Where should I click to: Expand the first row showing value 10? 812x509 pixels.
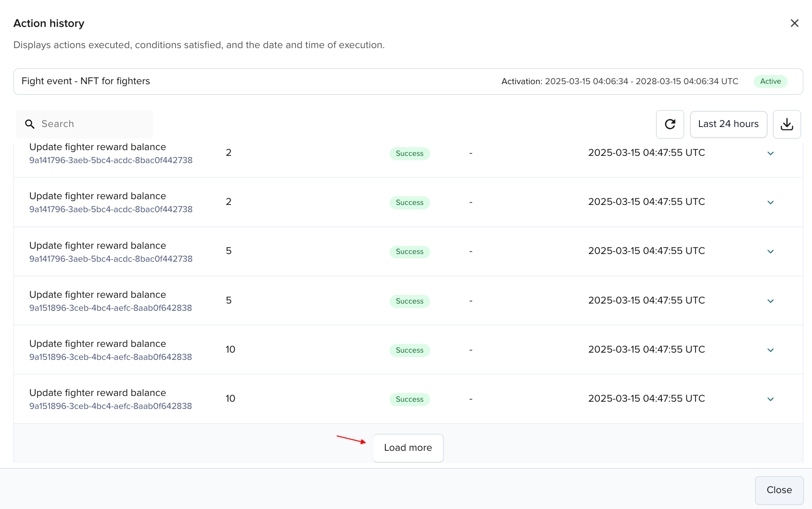click(x=770, y=350)
